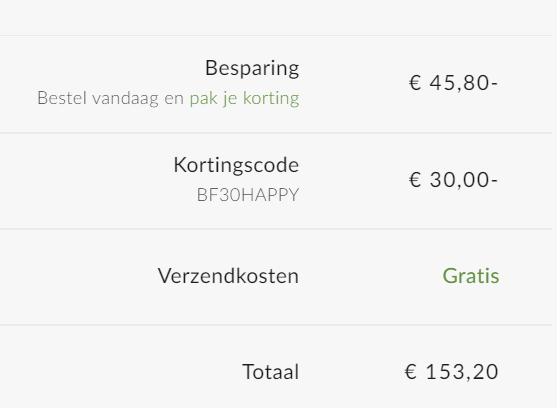Click the coupon discount amount € 30,00-

454,180
